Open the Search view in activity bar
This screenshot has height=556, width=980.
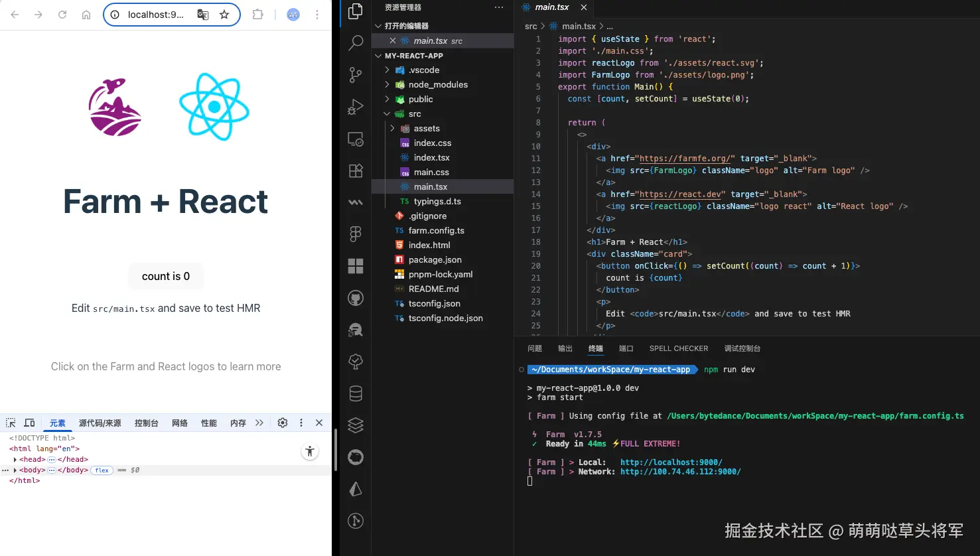(356, 43)
